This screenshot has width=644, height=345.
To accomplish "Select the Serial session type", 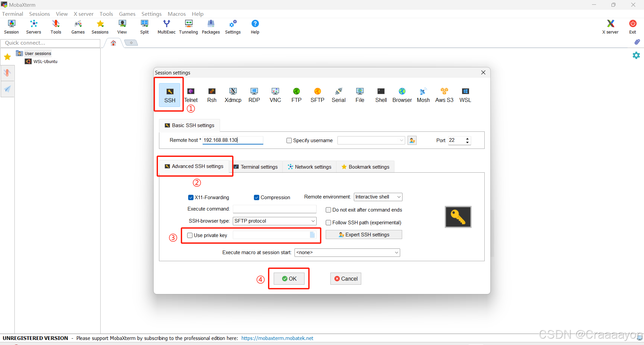I will point(338,95).
